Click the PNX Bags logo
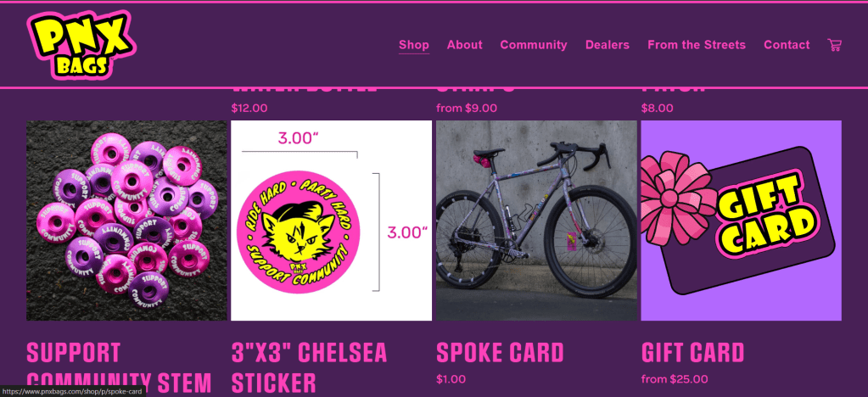868x397 pixels. coord(81,45)
